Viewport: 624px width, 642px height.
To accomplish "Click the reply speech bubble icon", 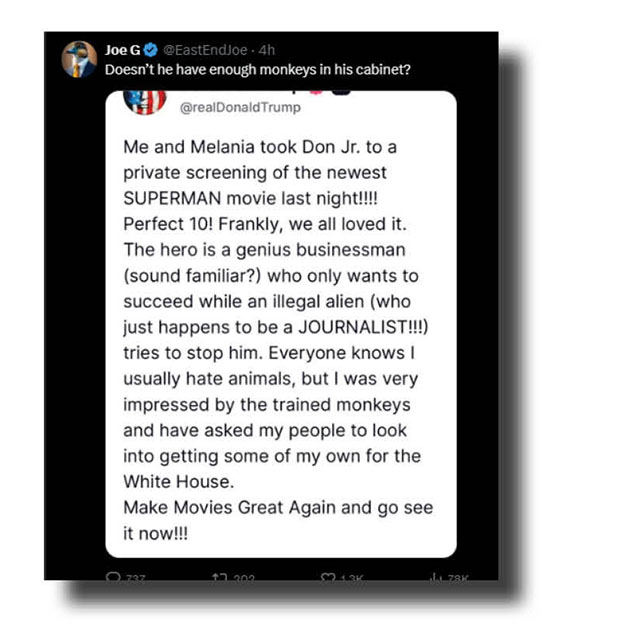I will [112, 576].
